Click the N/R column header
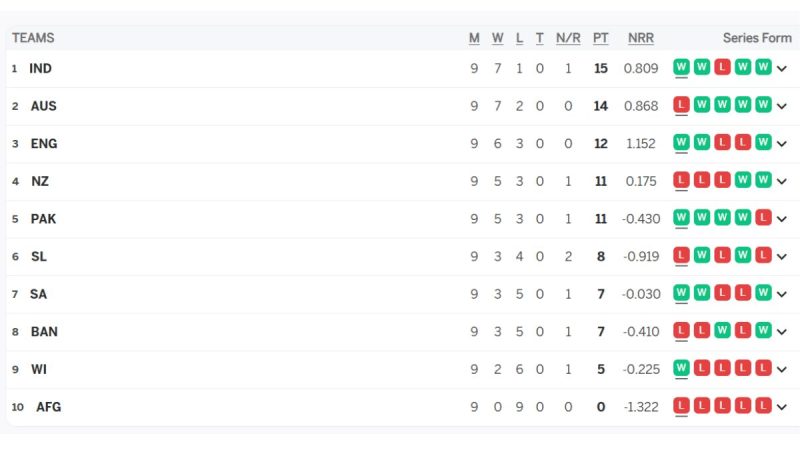Viewport: 800px width, 450px height. tap(568, 38)
